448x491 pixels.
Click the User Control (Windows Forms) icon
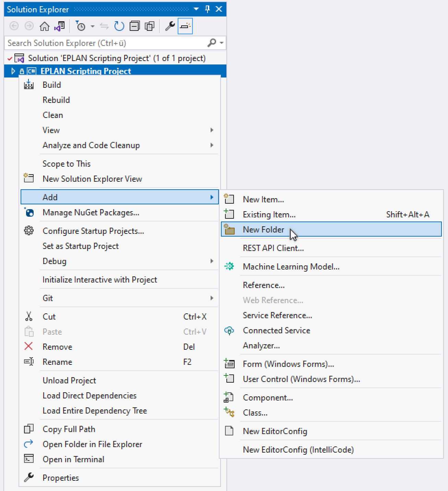click(229, 379)
